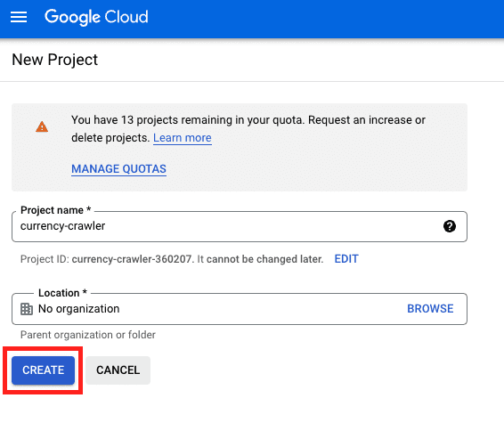Click the Google Cloud logo
Viewport: 504px width, 447px height.
(96, 17)
